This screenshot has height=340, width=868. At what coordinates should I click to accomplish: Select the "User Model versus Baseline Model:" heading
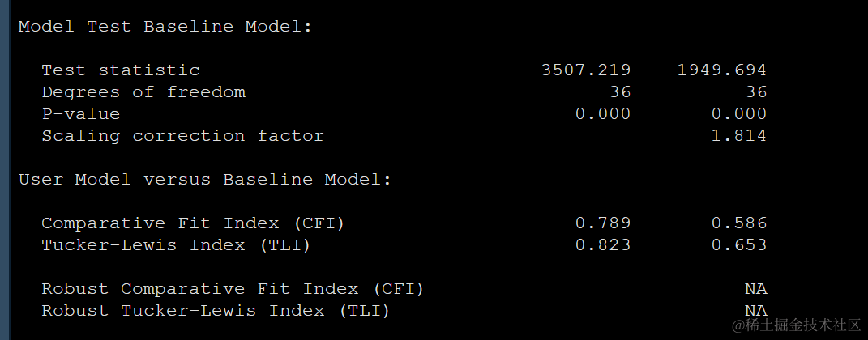(x=205, y=180)
